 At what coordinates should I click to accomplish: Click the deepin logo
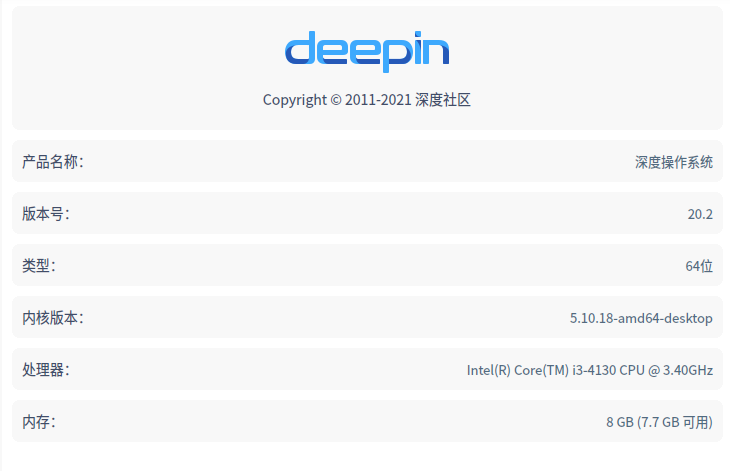[x=367, y=51]
